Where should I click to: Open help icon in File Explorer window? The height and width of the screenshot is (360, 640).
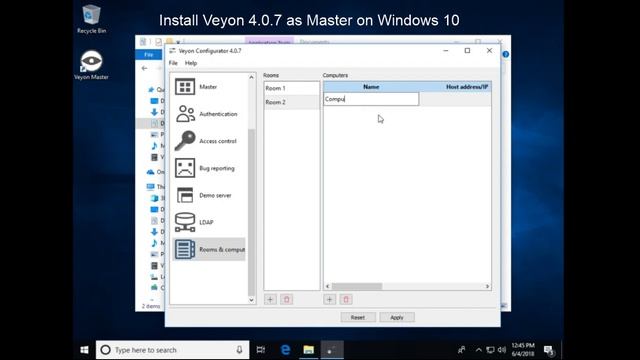point(506,54)
